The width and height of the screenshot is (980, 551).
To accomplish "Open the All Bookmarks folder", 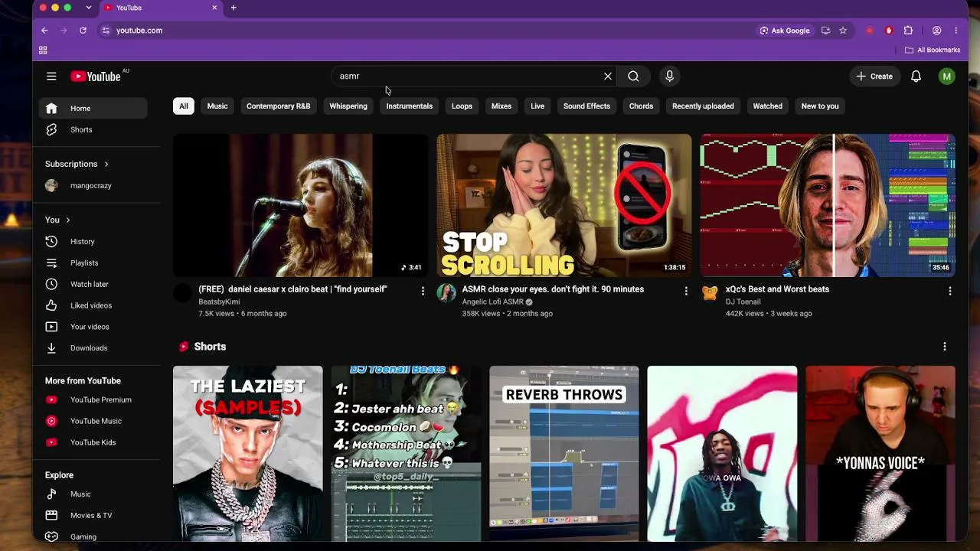I will click(x=933, y=51).
